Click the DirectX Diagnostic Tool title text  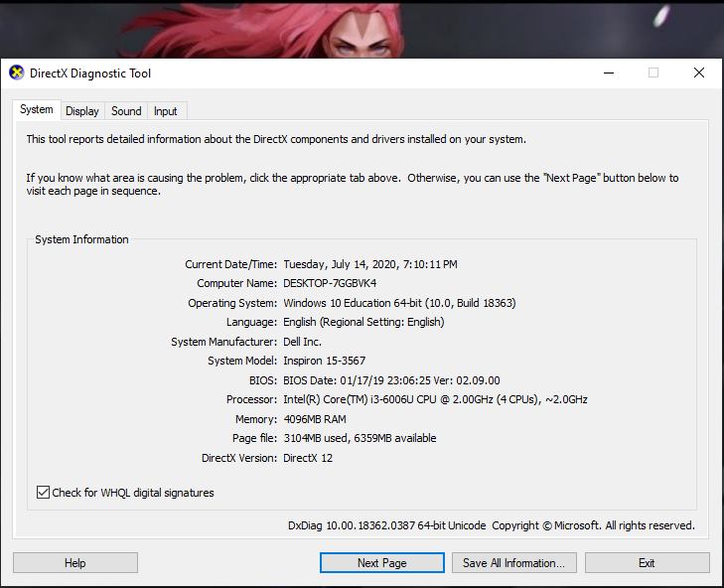pyautogui.click(x=90, y=73)
